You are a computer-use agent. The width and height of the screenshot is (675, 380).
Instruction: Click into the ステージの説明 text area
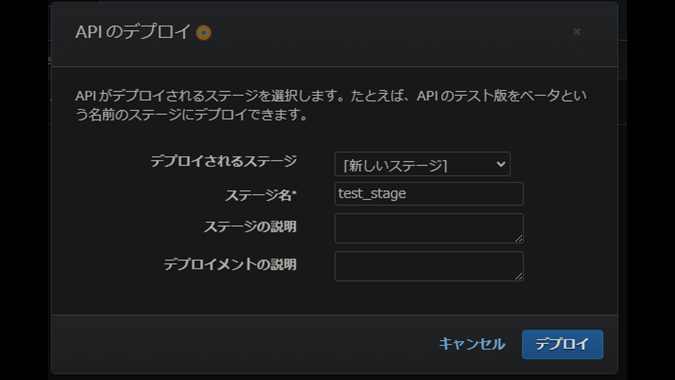click(429, 228)
